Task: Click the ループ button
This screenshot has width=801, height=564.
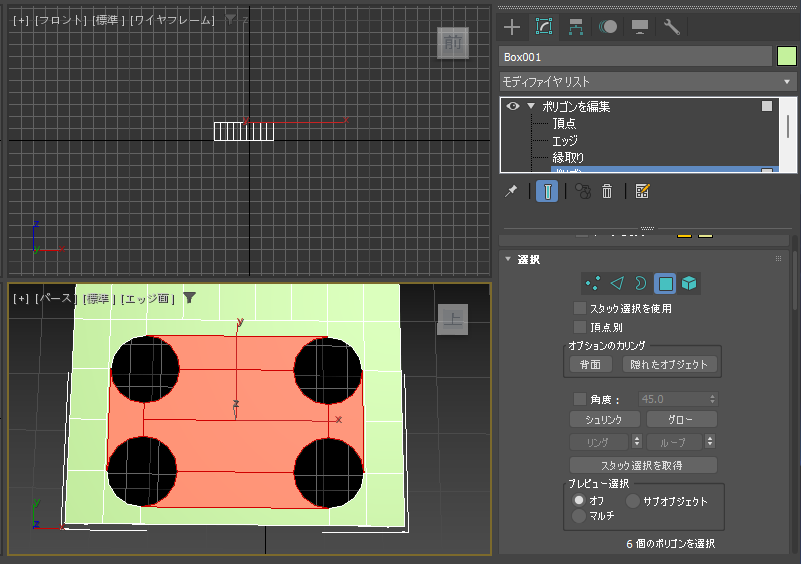Action: coord(674,442)
